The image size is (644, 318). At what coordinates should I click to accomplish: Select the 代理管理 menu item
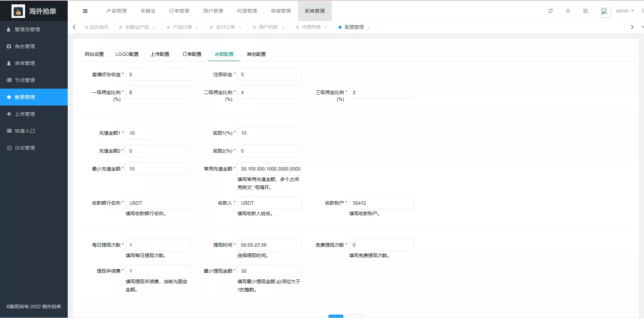tap(247, 10)
